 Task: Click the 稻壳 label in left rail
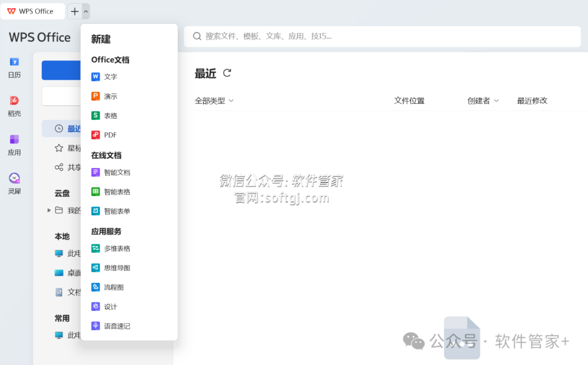(14, 114)
